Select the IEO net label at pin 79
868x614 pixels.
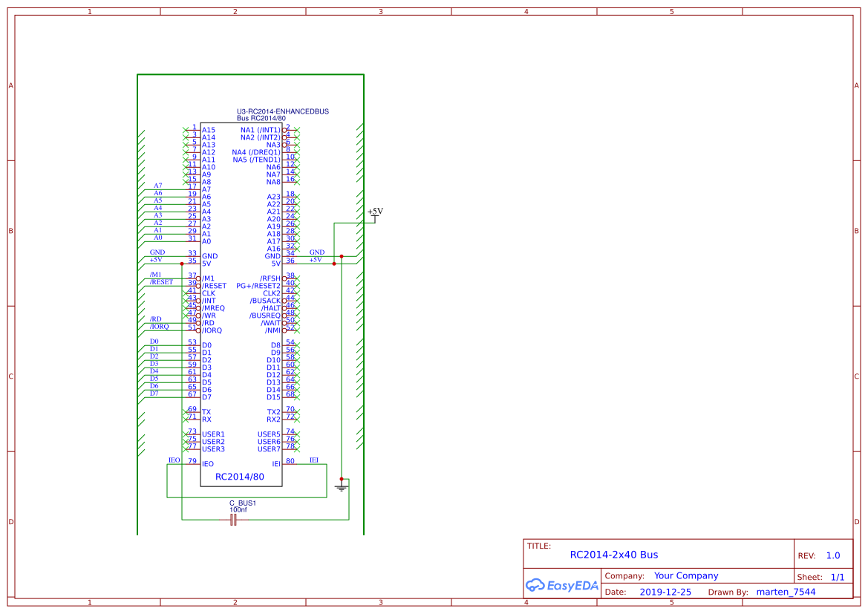pos(174,460)
